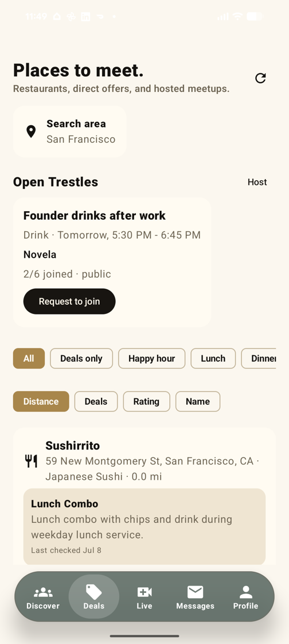Go to the Profile person icon

pos(245,592)
